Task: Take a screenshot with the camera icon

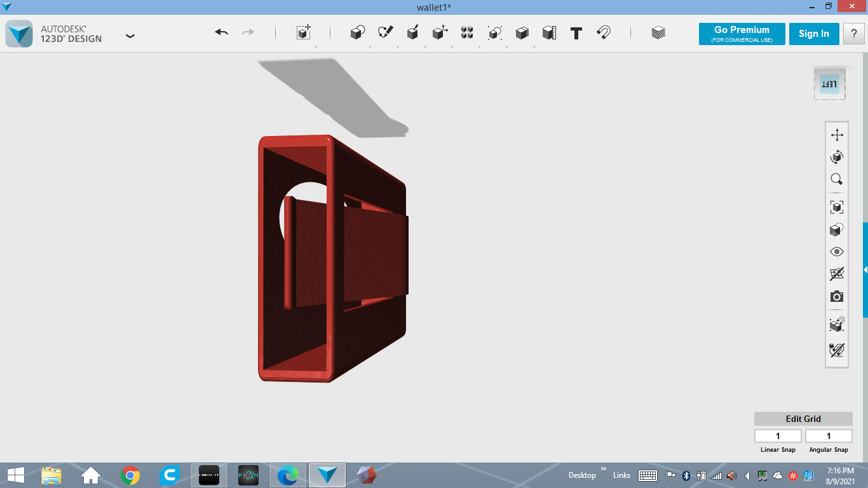Action: click(837, 297)
